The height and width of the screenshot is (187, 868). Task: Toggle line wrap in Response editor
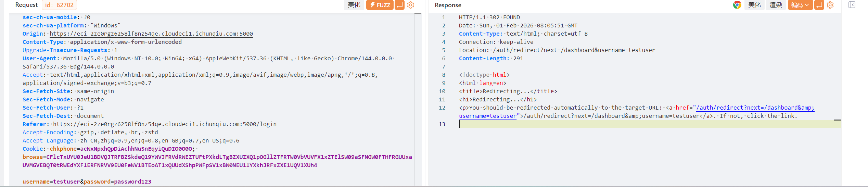pyautogui.click(x=819, y=5)
